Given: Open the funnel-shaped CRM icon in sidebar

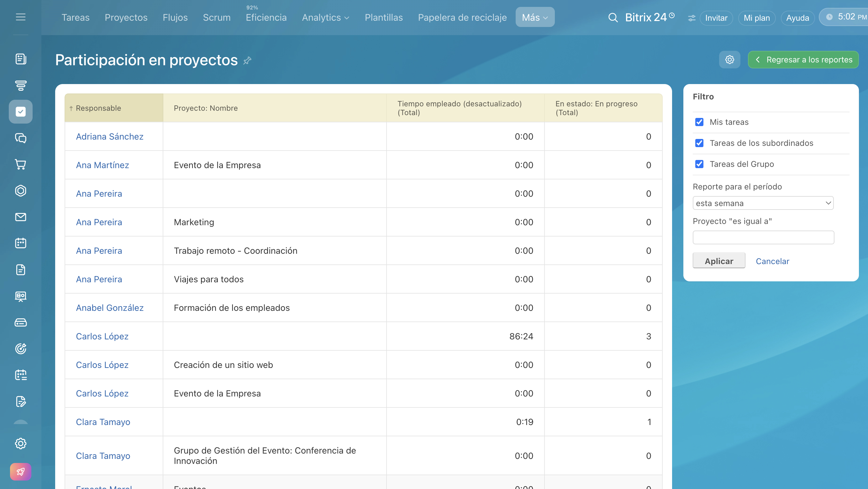Looking at the screenshot, I should coord(21,85).
